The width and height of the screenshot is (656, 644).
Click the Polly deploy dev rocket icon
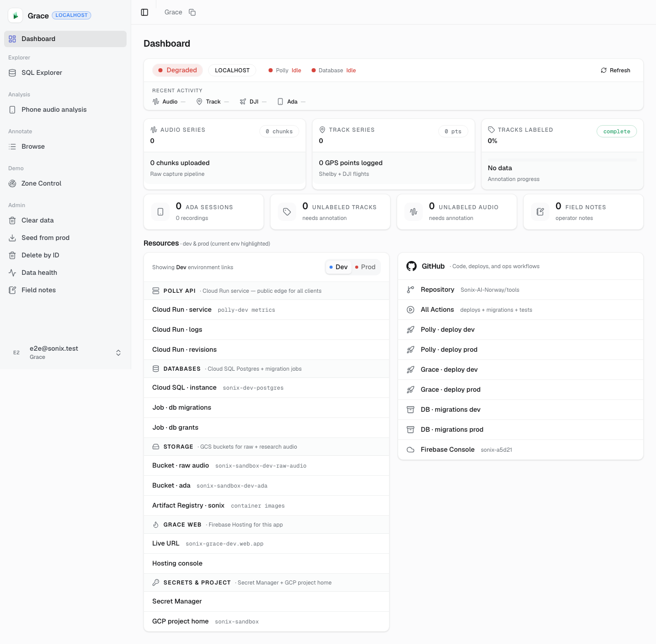pyautogui.click(x=411, y=330)
